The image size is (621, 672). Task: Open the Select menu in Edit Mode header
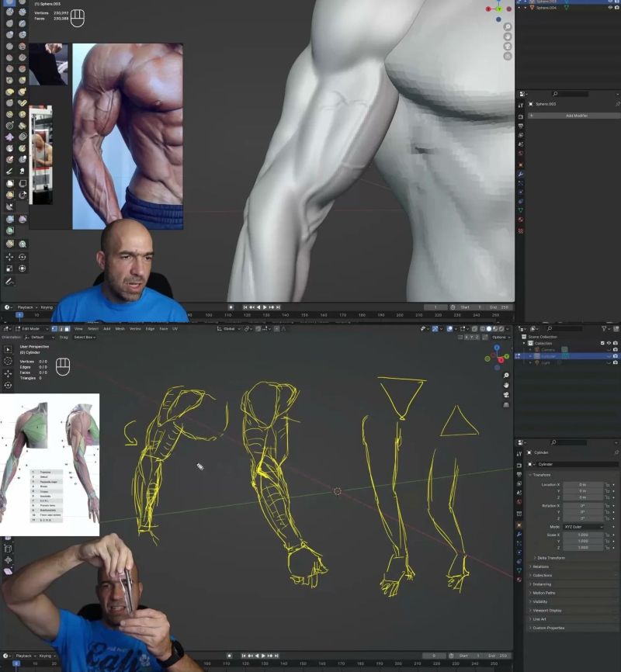[93, 329]
